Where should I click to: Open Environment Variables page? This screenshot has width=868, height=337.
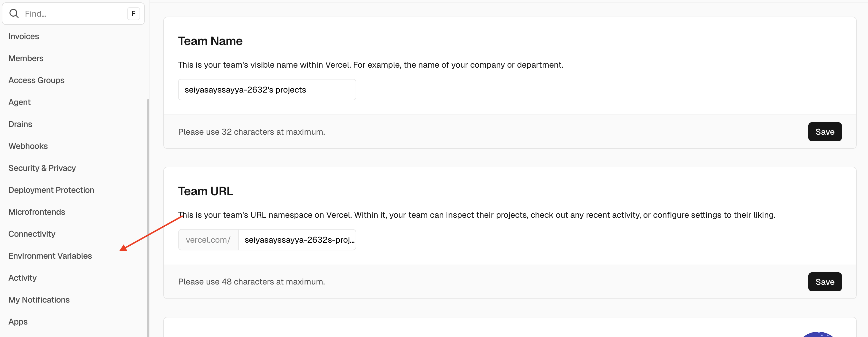click(x=50, y=256)
